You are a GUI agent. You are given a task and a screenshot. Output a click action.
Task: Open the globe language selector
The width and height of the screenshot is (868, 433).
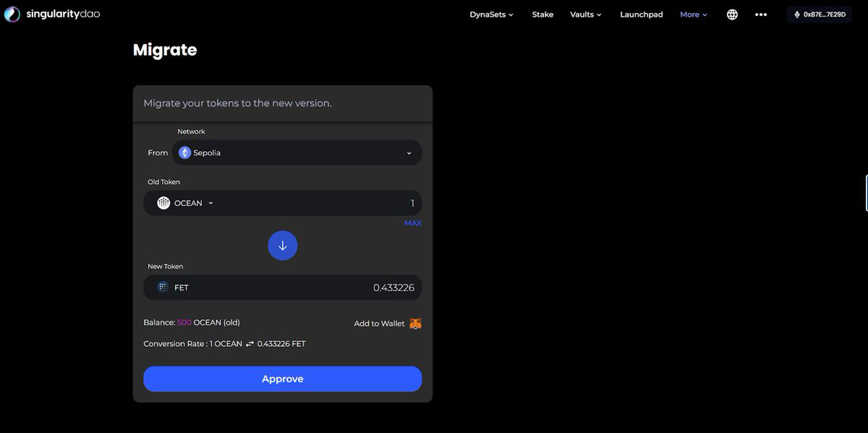point(732,14)
